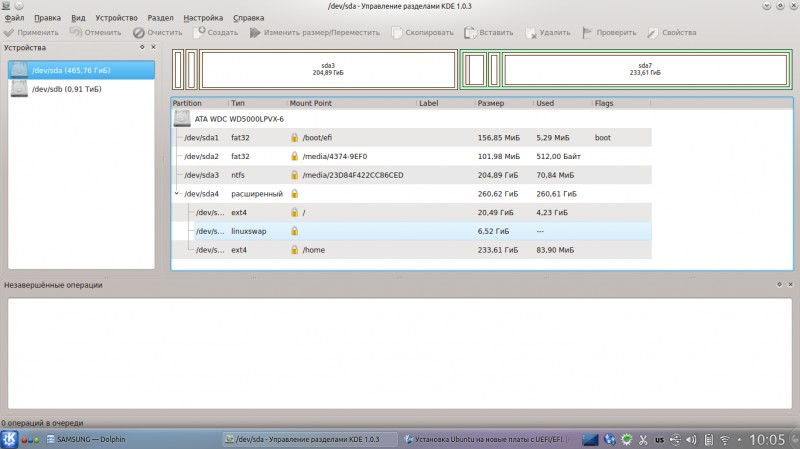Select the ext4 root / partition row
The width and height of the screenshot is (800, 449).
point(412,213)
